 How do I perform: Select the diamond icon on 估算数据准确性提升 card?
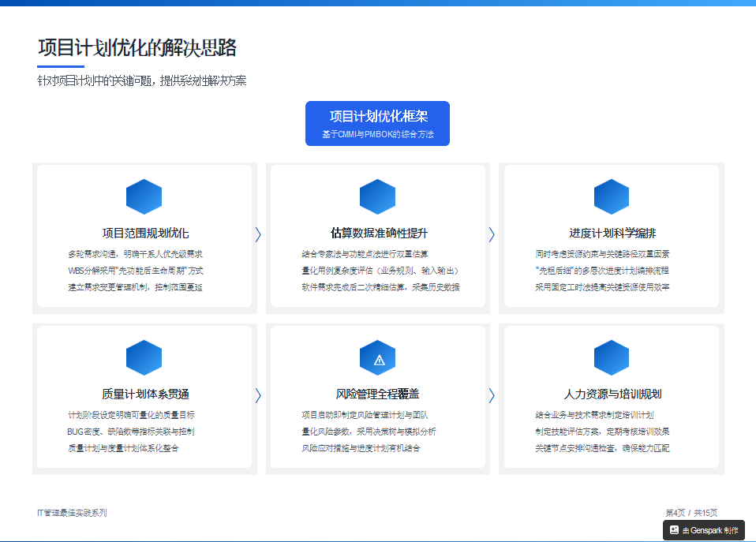click(377, 196)
